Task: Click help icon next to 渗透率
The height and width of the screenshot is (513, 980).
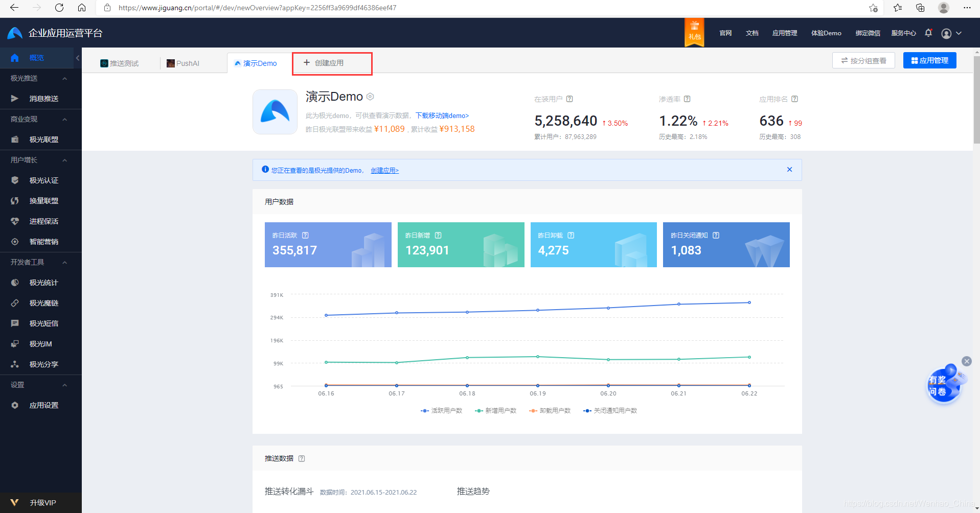Action: tap(687, 99)
